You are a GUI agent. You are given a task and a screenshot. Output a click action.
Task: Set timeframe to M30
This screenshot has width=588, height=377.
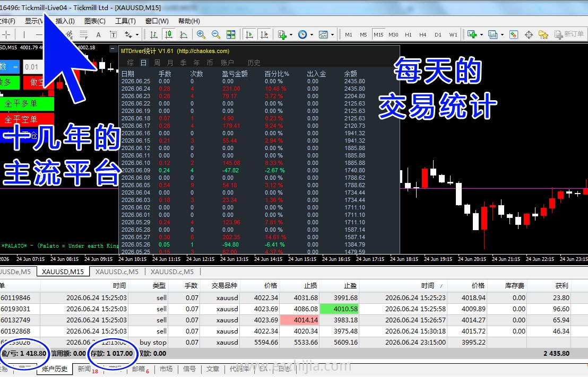tap(393, 35)
